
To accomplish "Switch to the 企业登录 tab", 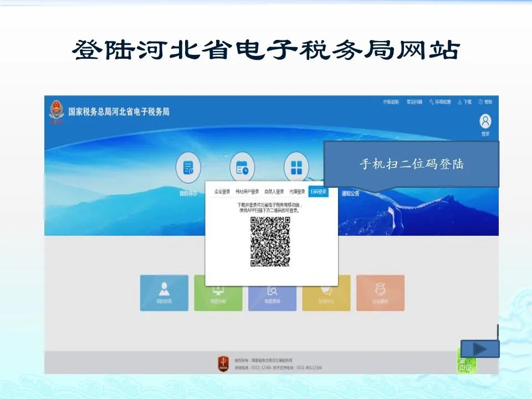I will 222,192.
